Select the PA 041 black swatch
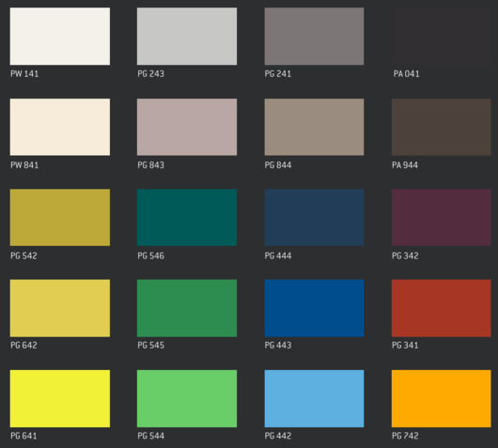 441,37
